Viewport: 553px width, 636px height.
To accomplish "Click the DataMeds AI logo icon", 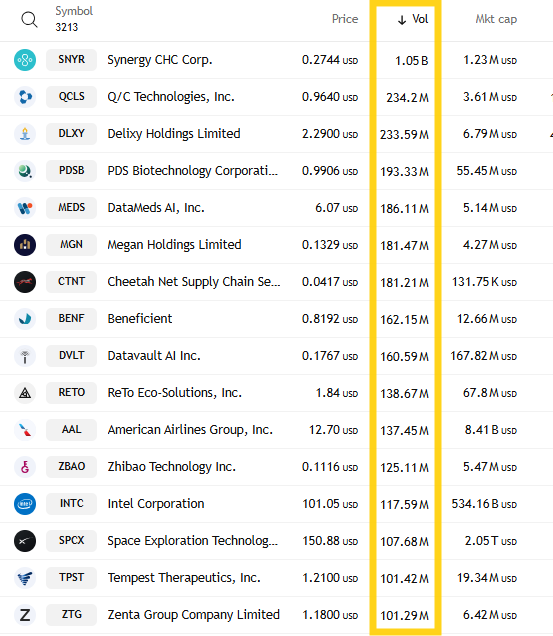I will [x=25, y=208].
